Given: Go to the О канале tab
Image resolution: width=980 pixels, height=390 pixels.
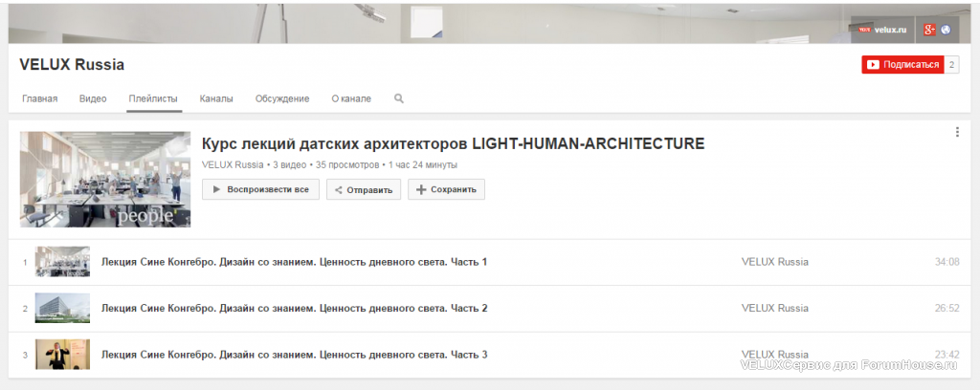Looking at the screenshot, I should coord(351,98).
